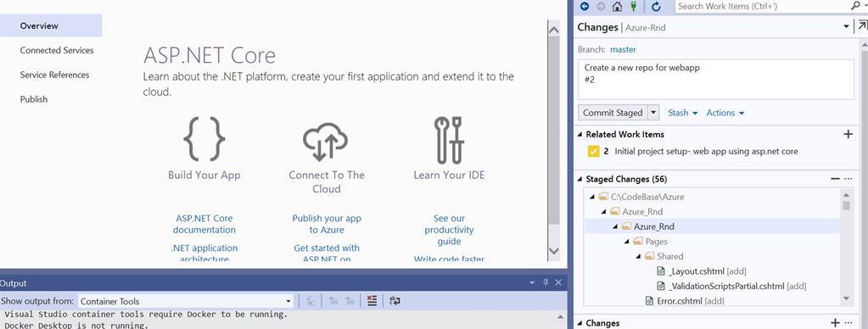Image resolution: width=868 pixels, height=329 pixels.
Task: Unstage all with the minus icon
Action: 836,179
